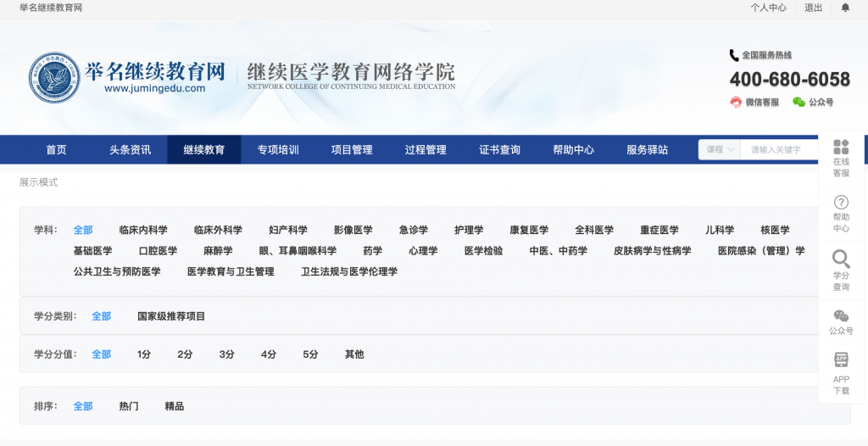Click the green 公众号 WeChat icon in the header
The height and width of the screenshot is (446, 868).
798,102
